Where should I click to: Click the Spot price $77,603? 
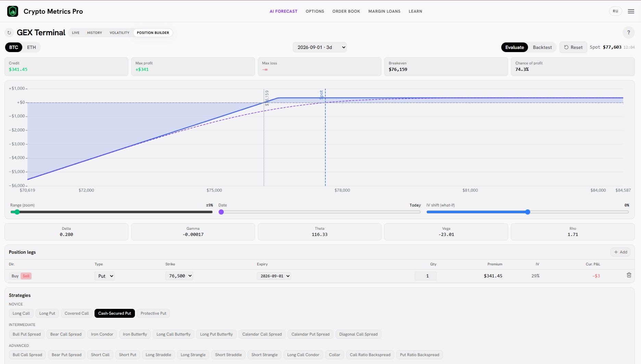612,47
